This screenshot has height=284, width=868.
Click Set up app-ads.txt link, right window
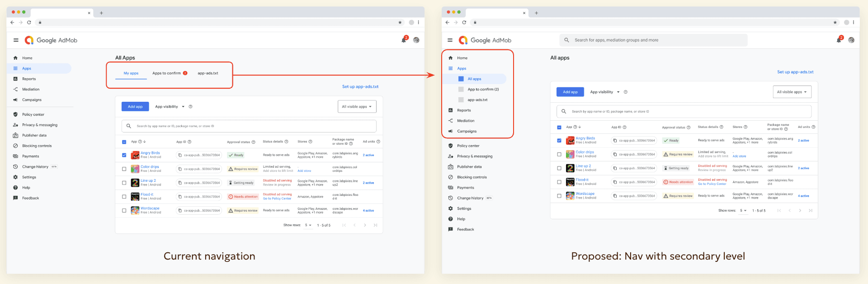click(795, 72)
